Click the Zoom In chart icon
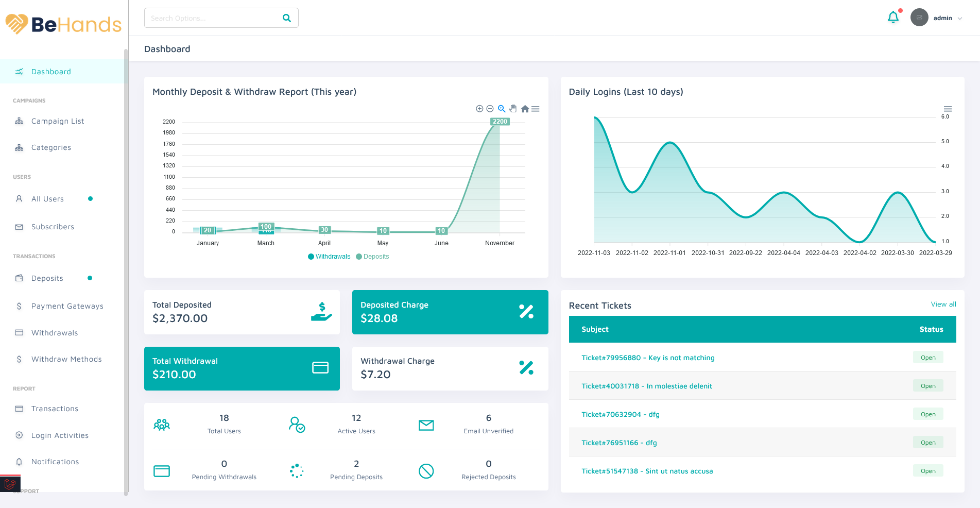This screenshot has width=980, height=508. (x=479, y=109)
